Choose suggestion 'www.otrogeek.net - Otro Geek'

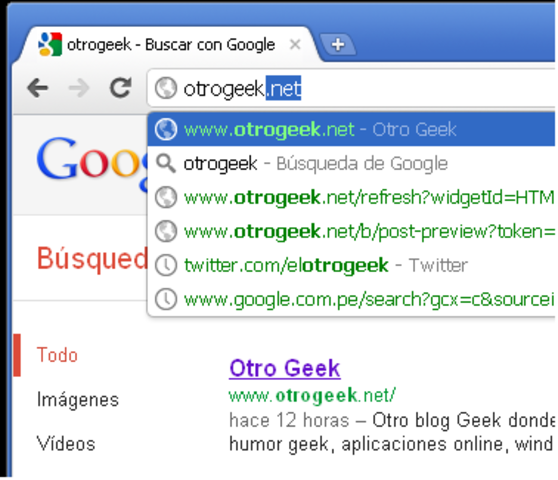(x=352, y=129)
